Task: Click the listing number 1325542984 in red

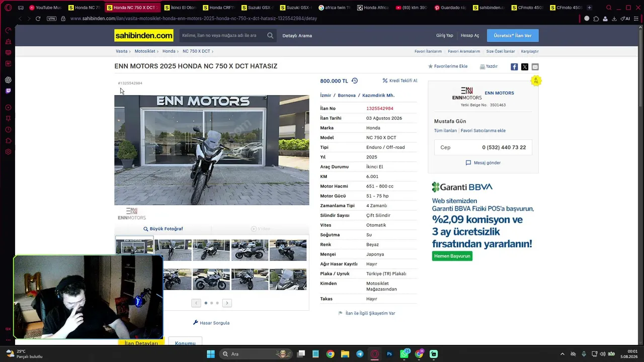Action: 380,109
